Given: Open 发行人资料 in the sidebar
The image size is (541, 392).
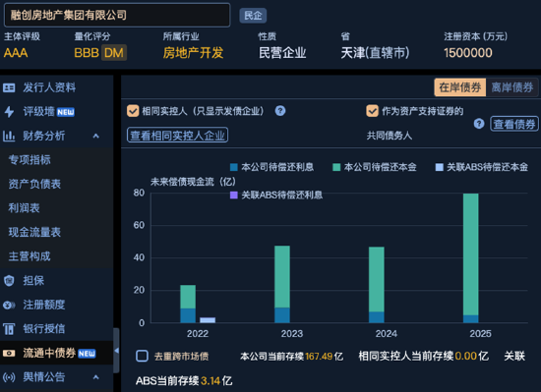Looking at the screenshot, I should (49, 87).
